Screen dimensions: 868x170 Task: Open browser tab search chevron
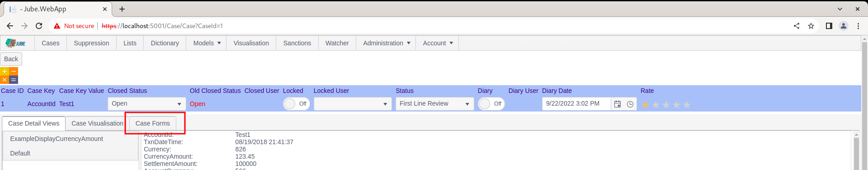point(840,9)
